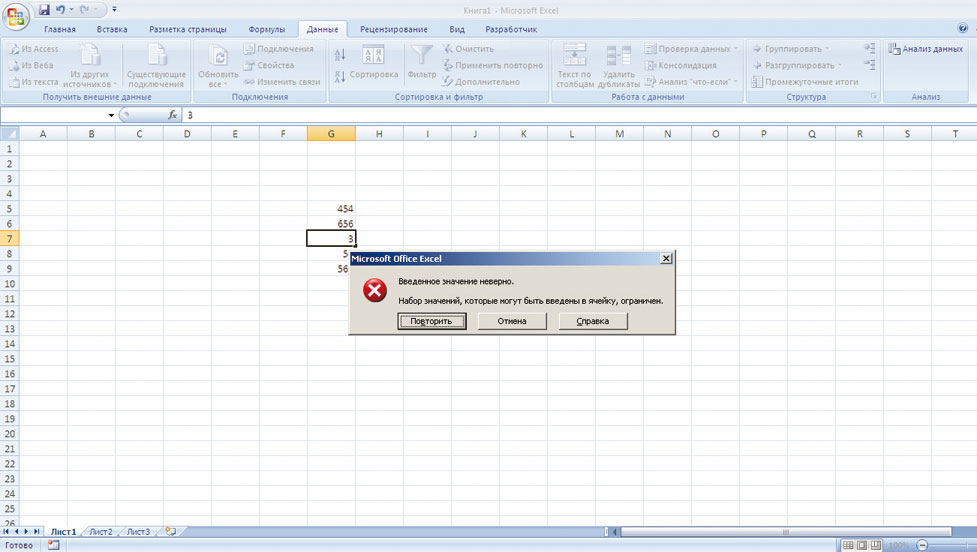
Task: Click the fx insert function button
Action: pyautogui.click(x=173, y=115)
